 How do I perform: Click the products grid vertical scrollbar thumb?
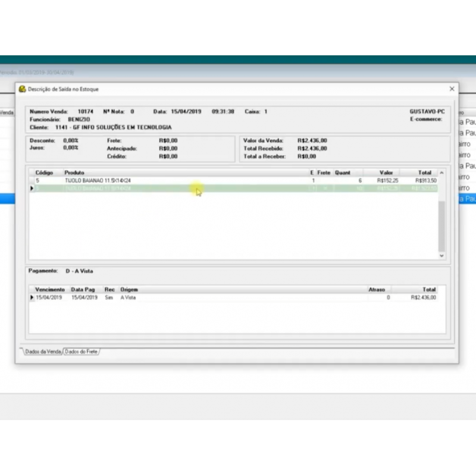(x=441, y=225)
